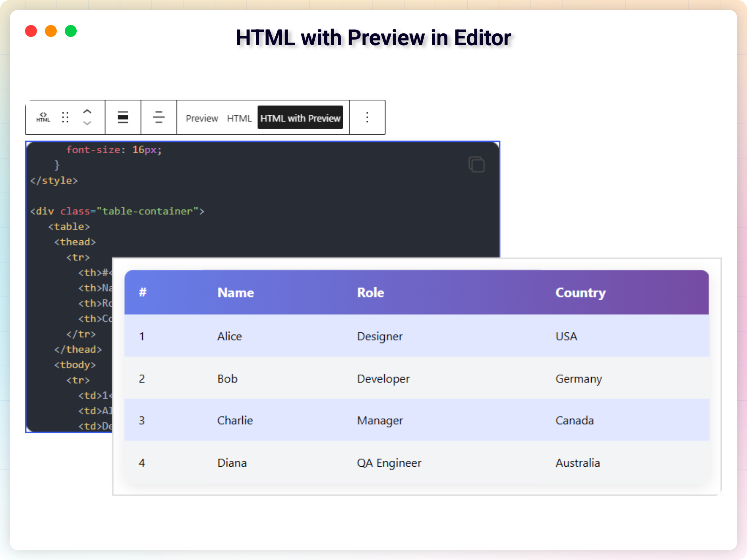The width and height of the screenshot is (747, 560).
Task: Click the drag handle dots icon
Action: point(65,117)
